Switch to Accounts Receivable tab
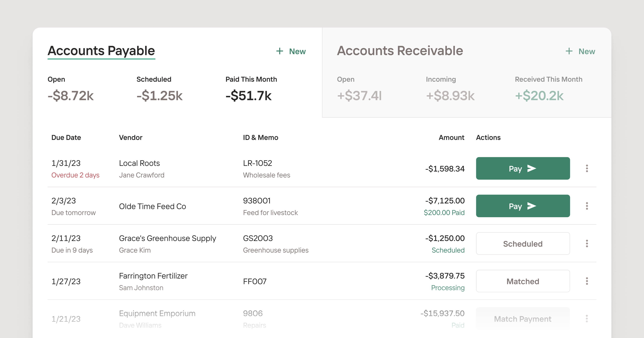This screenshot has height=338, width=644. coord(400,51)
